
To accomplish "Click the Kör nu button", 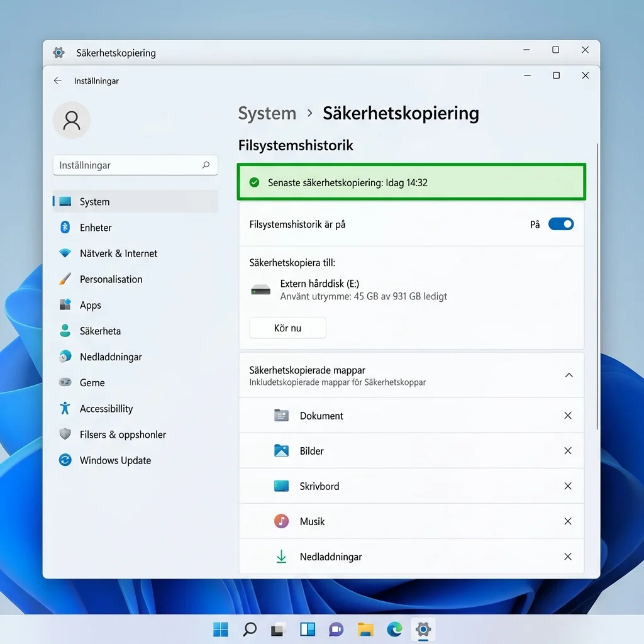I will click(287, 328).
